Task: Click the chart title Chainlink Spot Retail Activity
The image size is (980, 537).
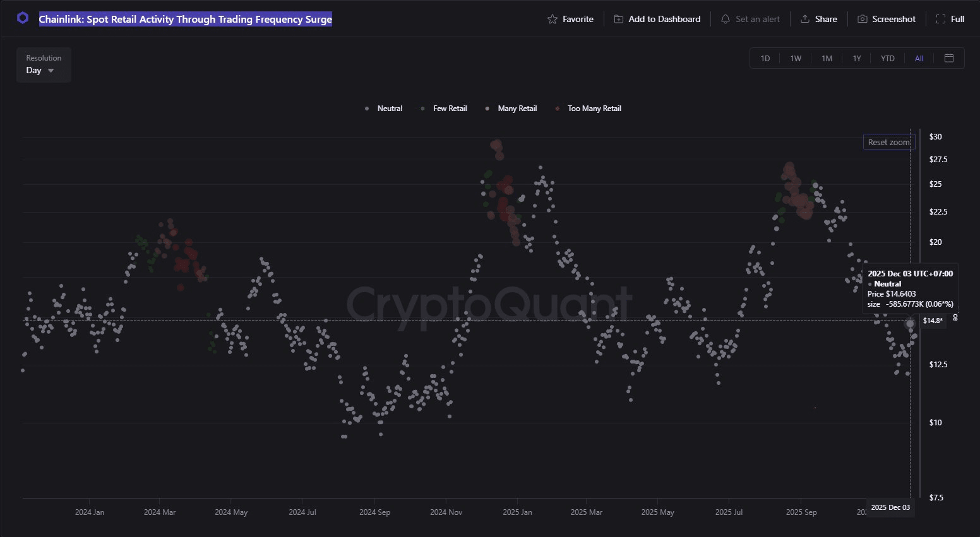Action: tap(185, 19)
